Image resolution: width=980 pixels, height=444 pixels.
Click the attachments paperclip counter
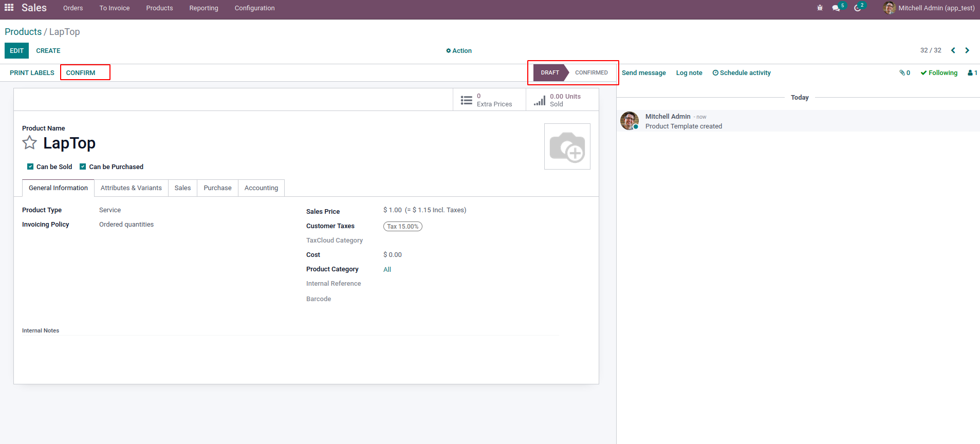905,73
